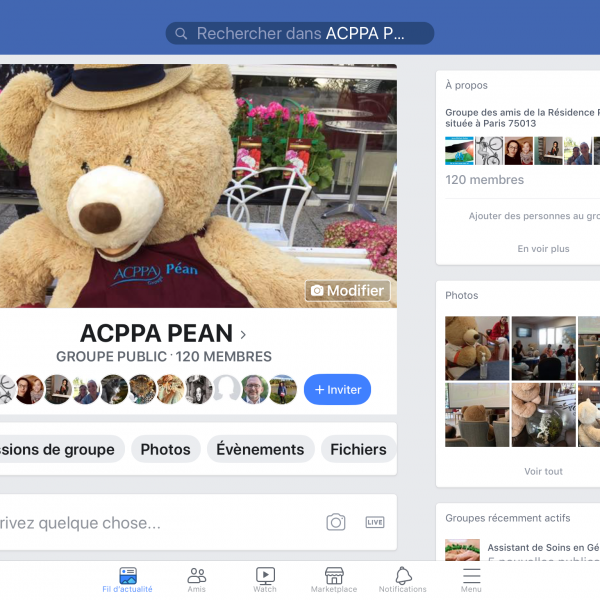Select the Photos pill tab
The height and width of the screenshot is (600, 600).
(166, 449)
